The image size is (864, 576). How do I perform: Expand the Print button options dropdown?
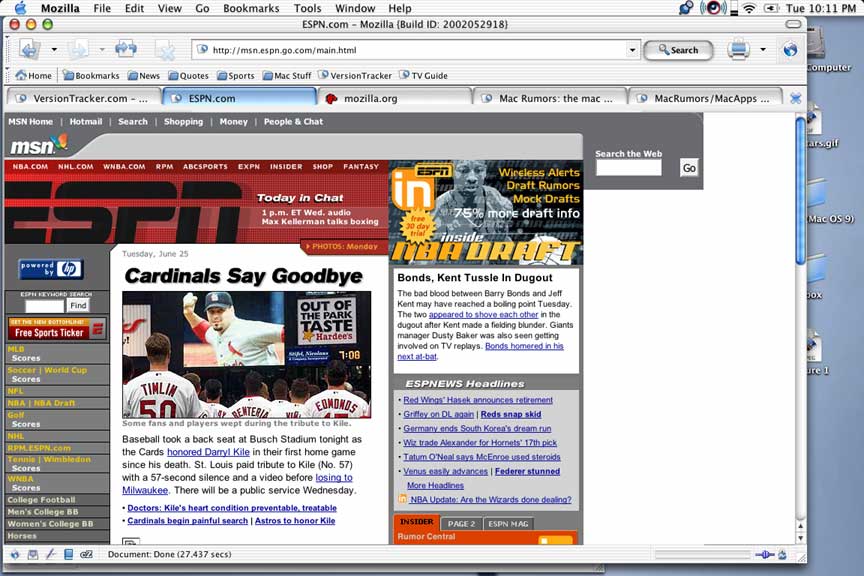pos(763,50)
